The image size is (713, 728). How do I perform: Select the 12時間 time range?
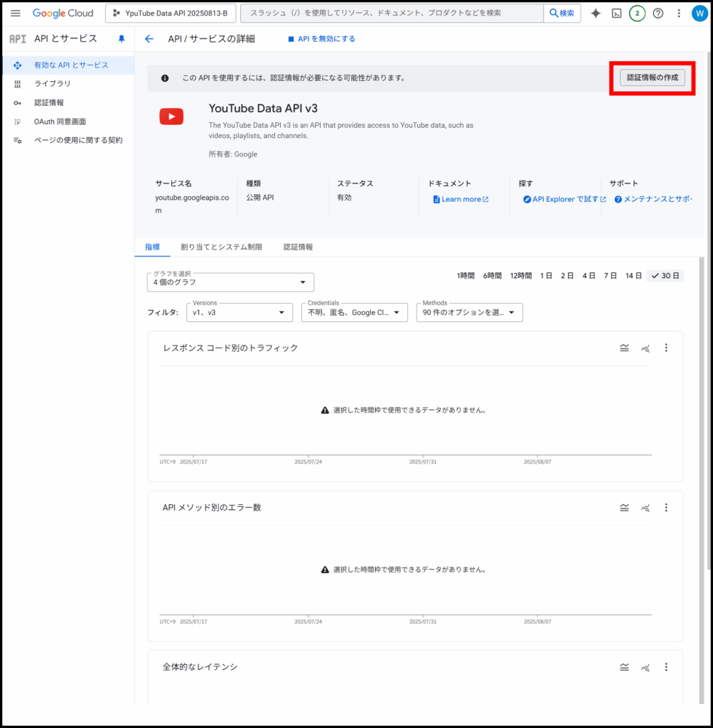(x=521, y=276)
